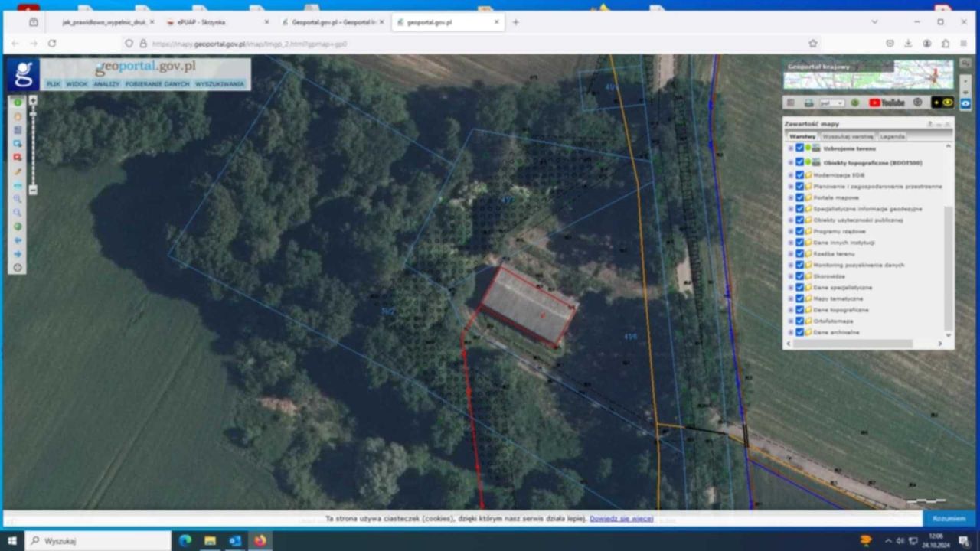980x551 pixels.
Task: Uncheck the Uzbrojenie terenu layer checkbox
Action: click(x=800, y=148)
